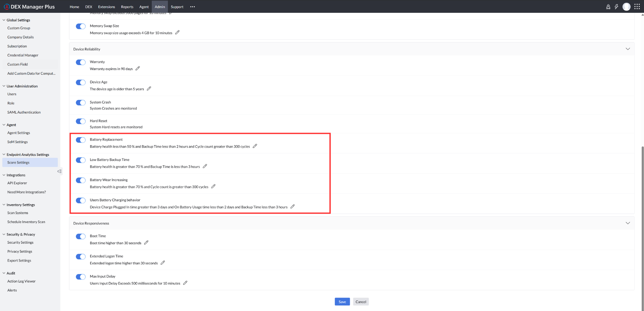Open the user profile avatar
This screenshot has width=644, height=311.
(x=627, y=7)
